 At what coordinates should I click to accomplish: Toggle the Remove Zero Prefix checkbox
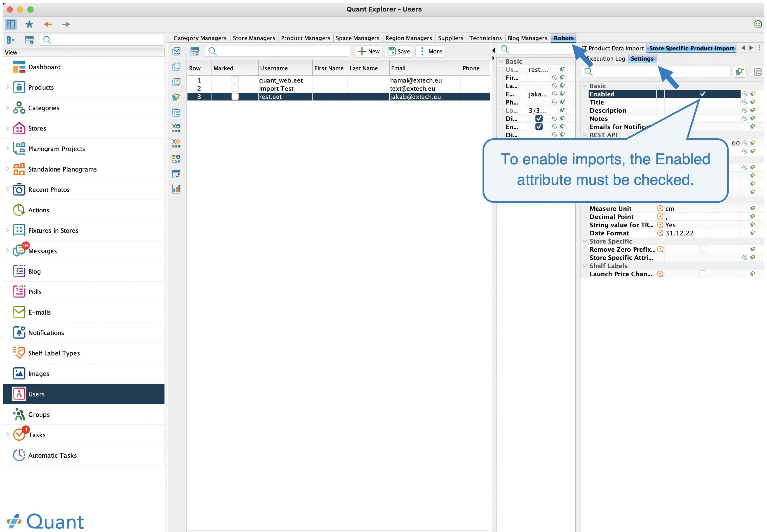tap(702, 249)
